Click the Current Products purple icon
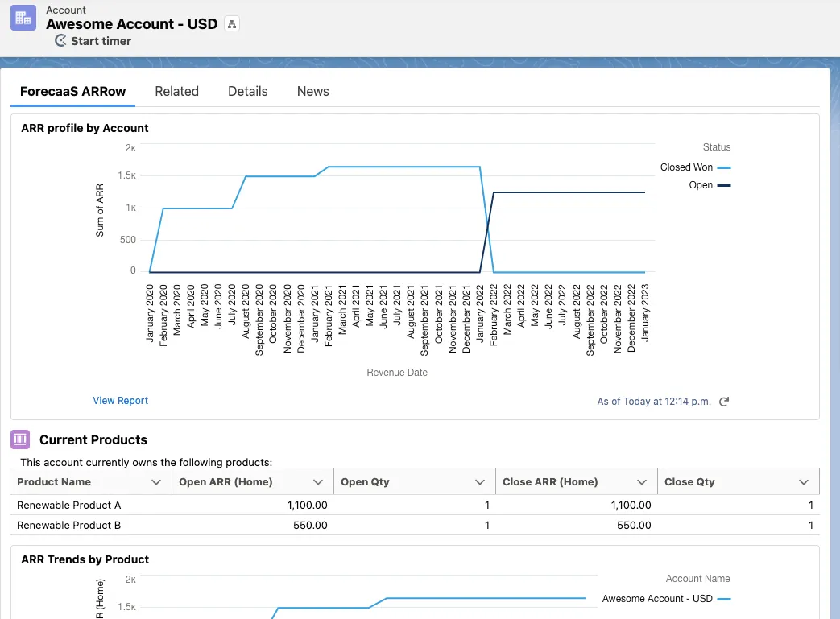This screenshot has width=840, height=619. coord(20,439)
